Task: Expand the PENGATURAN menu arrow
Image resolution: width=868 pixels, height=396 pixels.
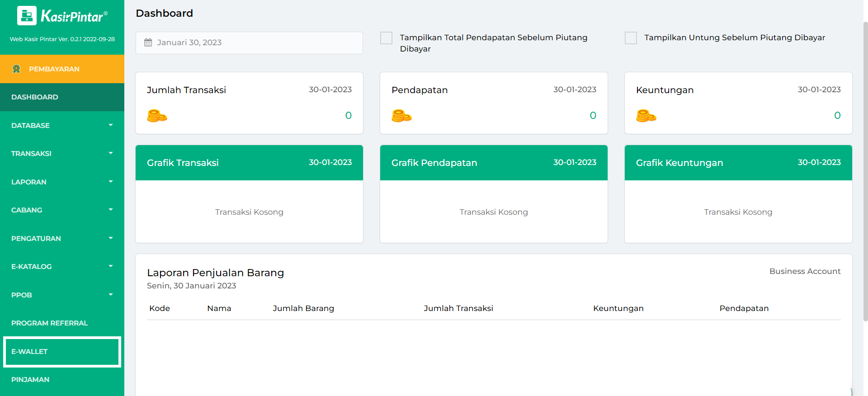Action: tap(111, 238)
